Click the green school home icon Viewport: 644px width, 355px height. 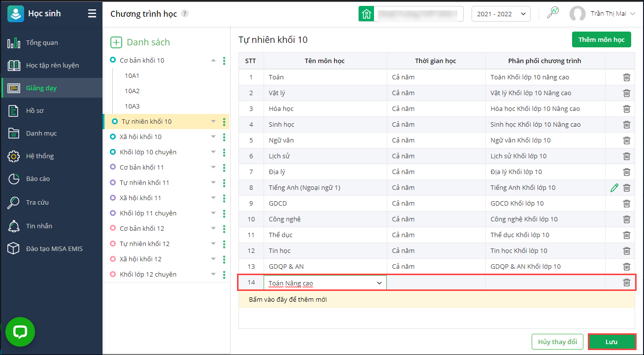(x=366, y=14)
